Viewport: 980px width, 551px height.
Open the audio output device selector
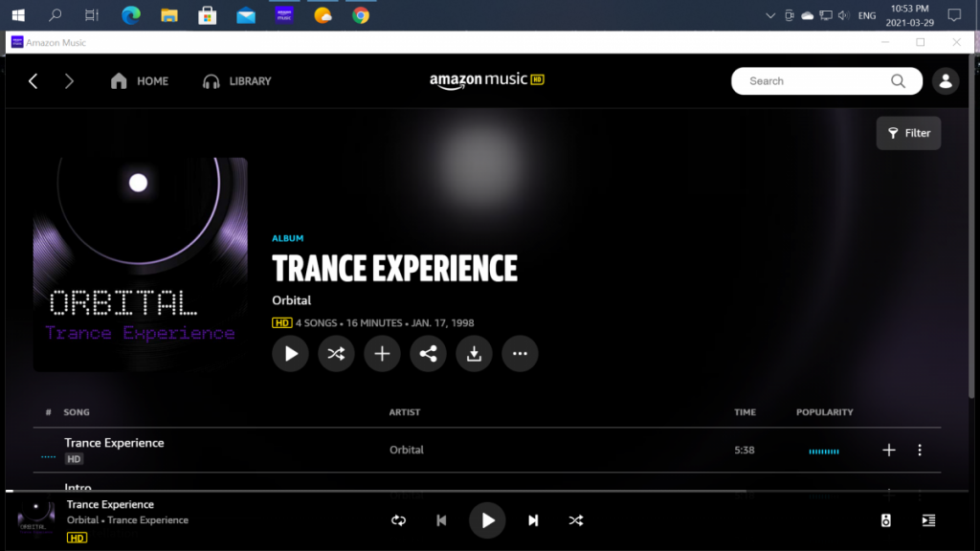tap(885, 520)
